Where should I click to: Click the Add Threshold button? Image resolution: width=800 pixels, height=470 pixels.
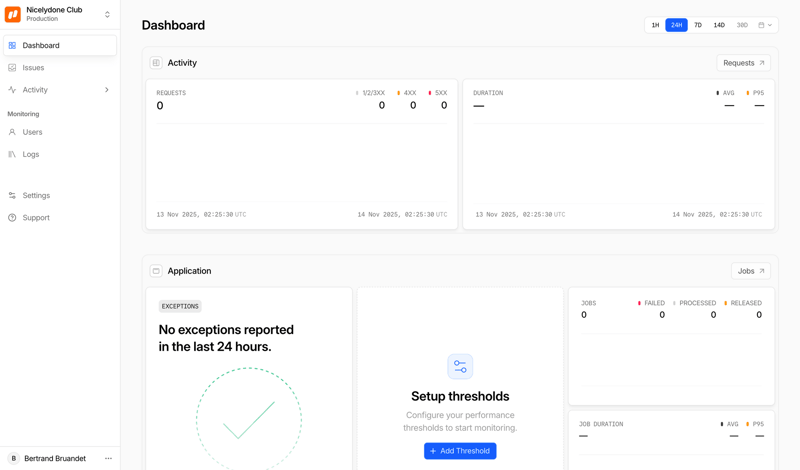point(460,451)
